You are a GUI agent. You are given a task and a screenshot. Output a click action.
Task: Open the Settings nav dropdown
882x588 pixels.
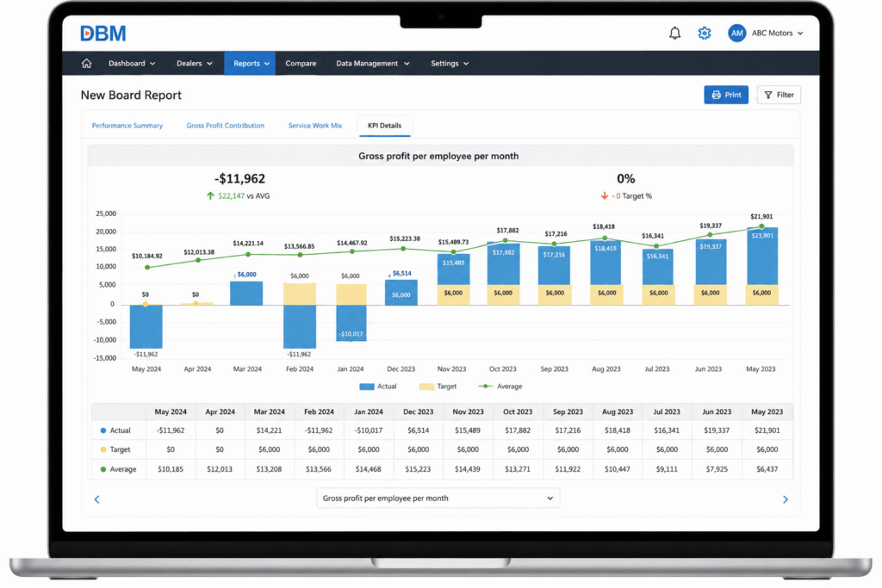[x=450, y=64]
